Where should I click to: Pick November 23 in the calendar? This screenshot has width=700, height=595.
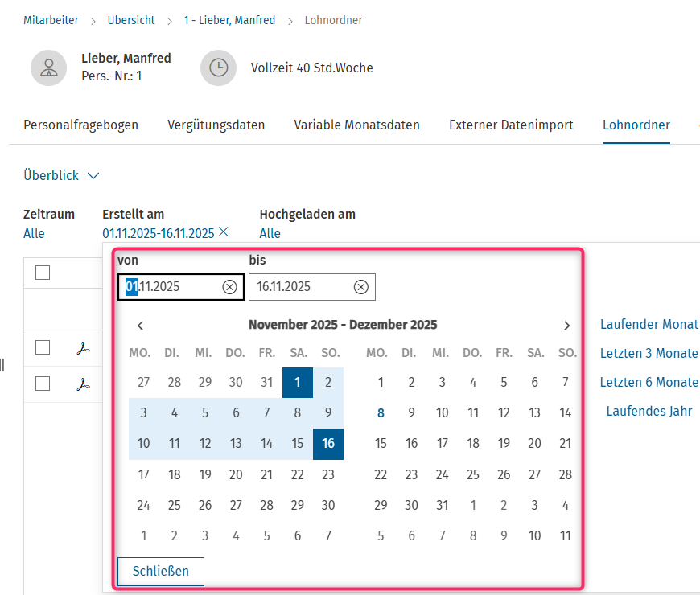(x=328, y=474)
